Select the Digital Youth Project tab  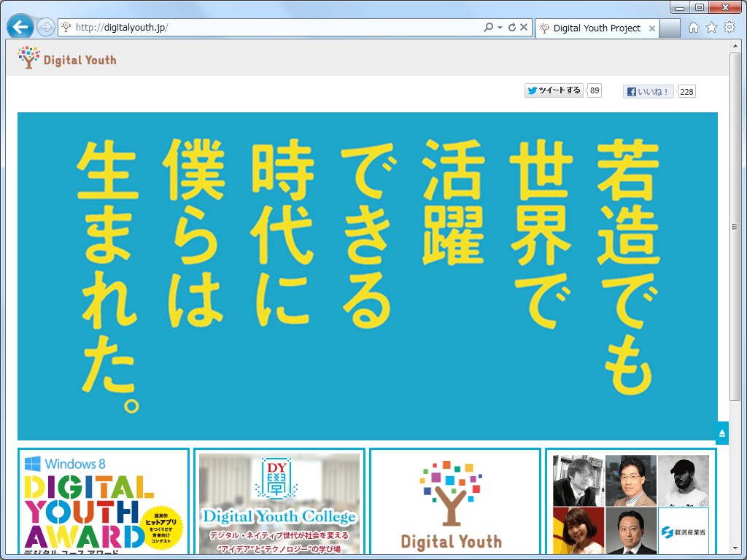coord(595,28)
